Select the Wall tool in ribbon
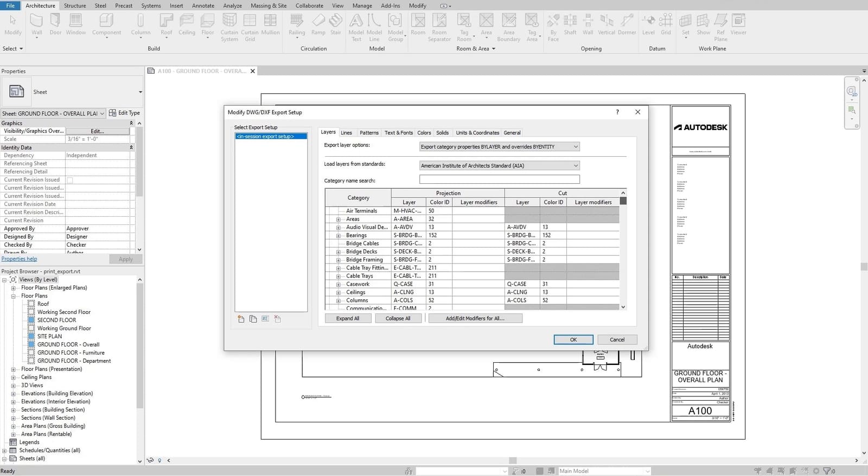868x476 pixels. pyautogui.click(x=36, y=24)
